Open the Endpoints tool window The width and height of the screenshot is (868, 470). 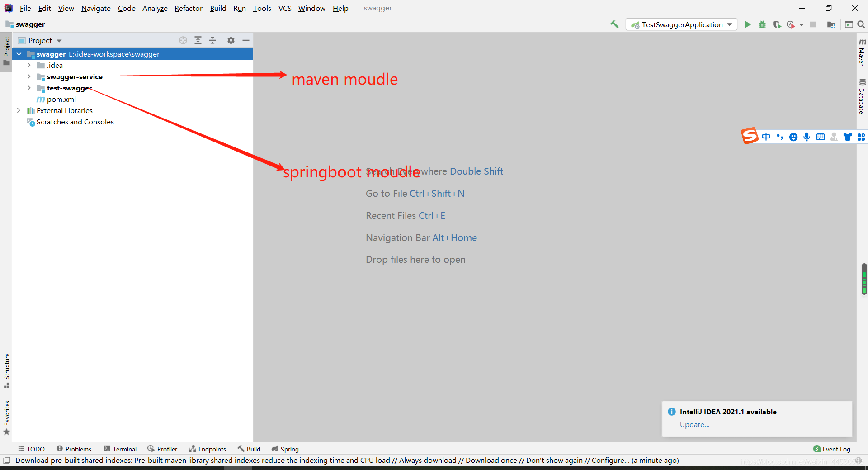pos(208,449)
